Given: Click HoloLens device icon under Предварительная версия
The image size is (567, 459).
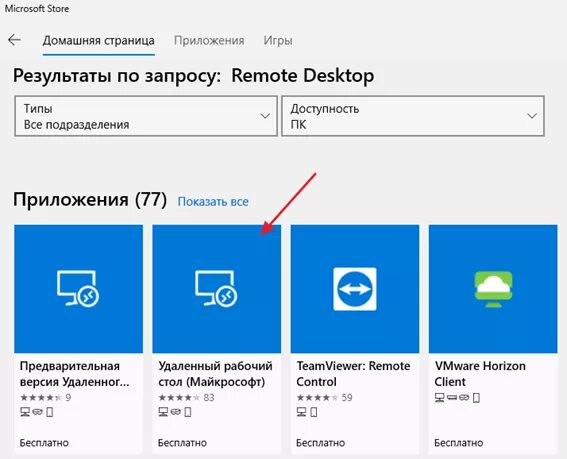Looking at the screenshot, I should (38, 412).
